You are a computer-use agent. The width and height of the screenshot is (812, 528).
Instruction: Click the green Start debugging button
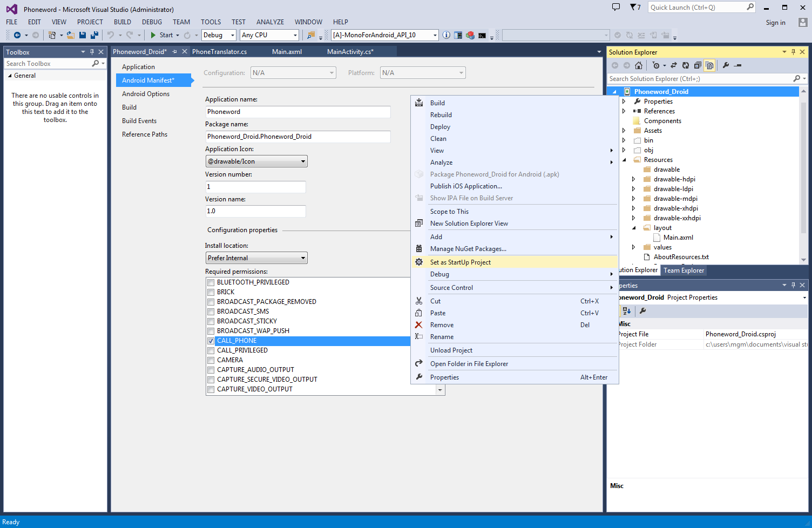coord(161,35)
